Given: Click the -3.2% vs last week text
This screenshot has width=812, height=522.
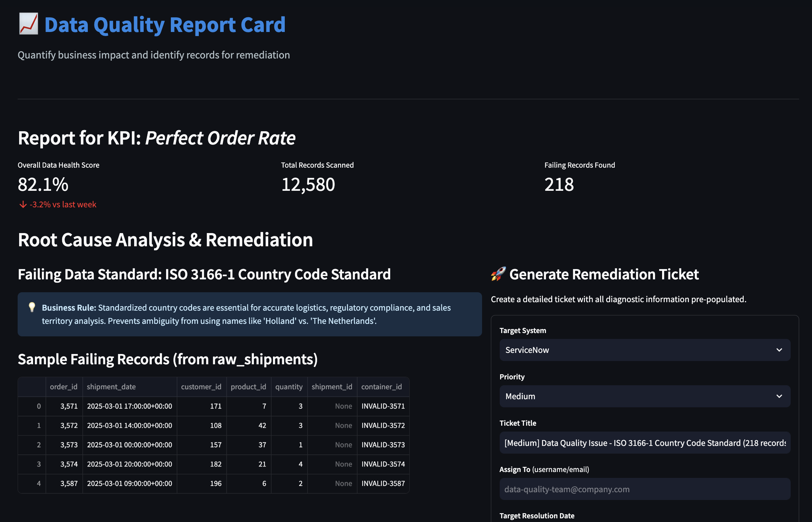Looking at the screenshot, I should 63,204.
